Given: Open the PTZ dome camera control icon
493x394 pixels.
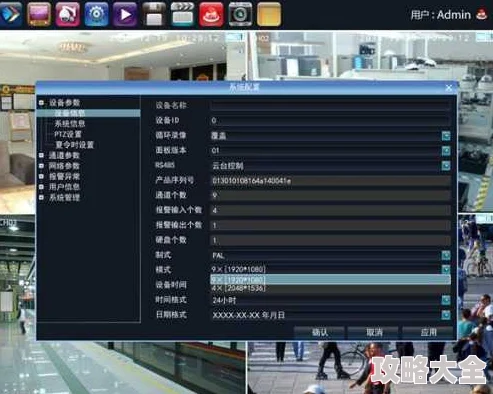Looking at the screenshot, I should pos(68,14).
